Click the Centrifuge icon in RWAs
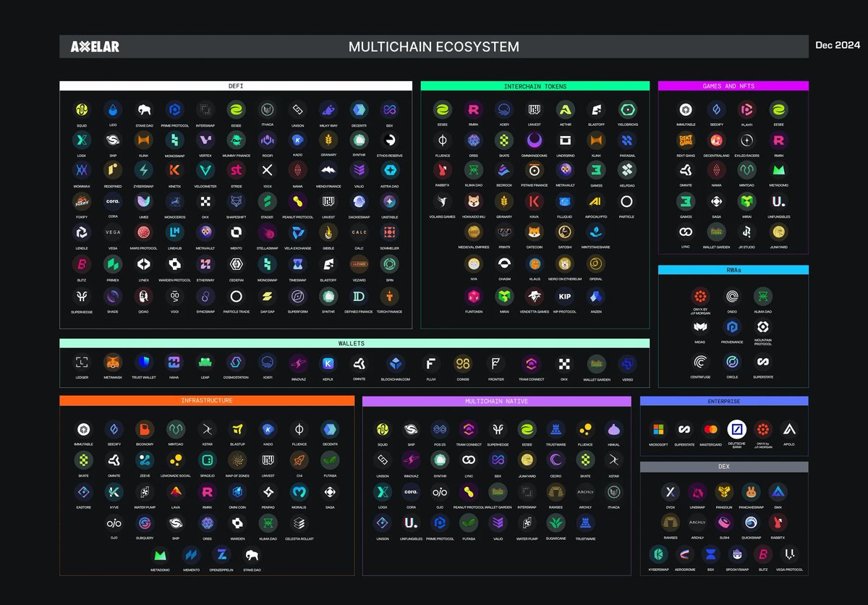The height and width of the screenshot is (605, 868). tap(701, 361)
